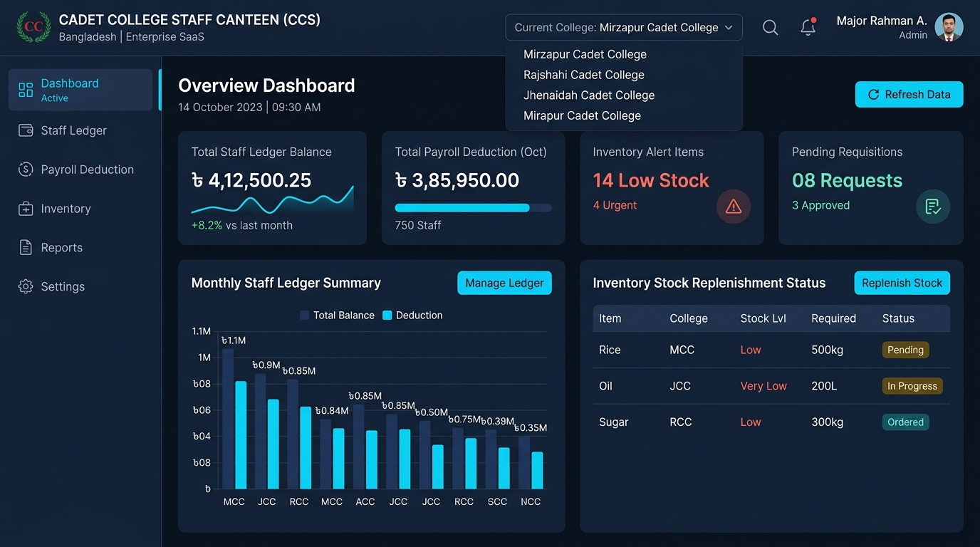The image size is (980, 547).
Task: Click the chevron arrow of college selector
Action: point(729,28)
